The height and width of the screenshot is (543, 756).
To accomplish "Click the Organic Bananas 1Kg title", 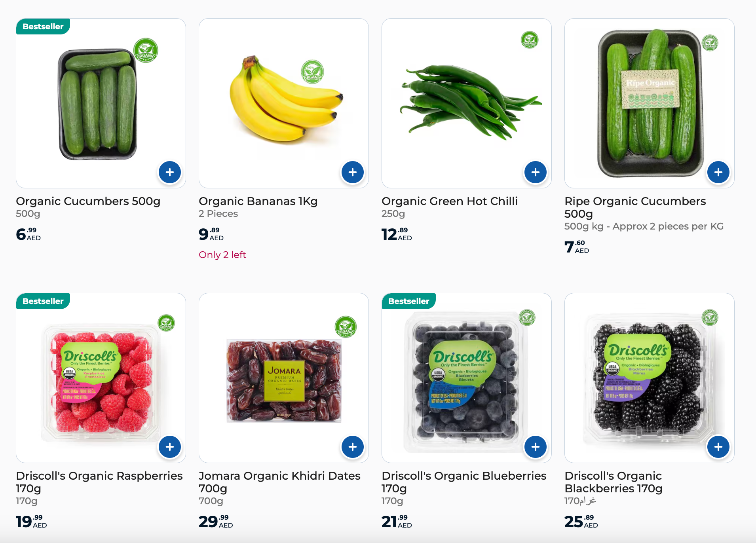I will pyautogui.click(x=258, y=201).
